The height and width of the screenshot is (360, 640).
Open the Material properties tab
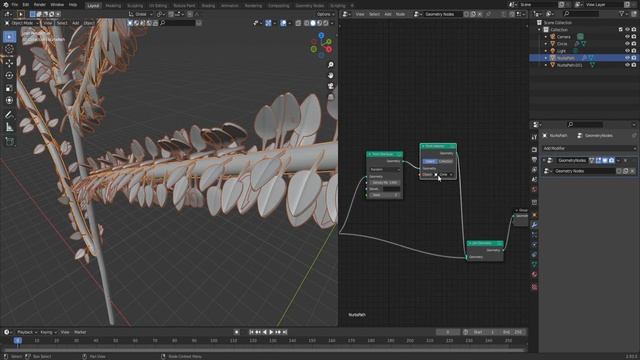tap(534, 274)
